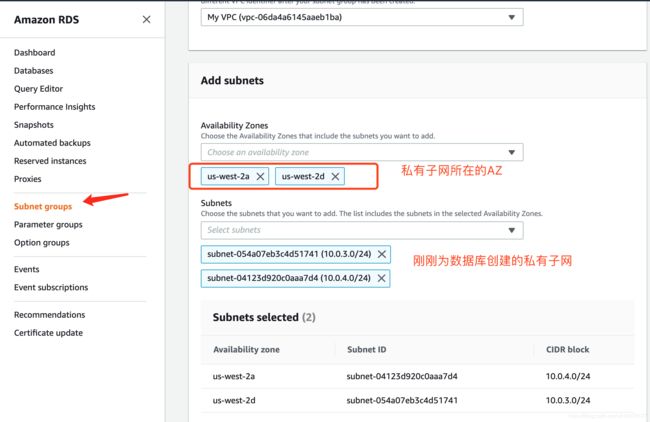Select the us-west-2a table cell
This screenshot has height=422, width=650.
point(234,376)
